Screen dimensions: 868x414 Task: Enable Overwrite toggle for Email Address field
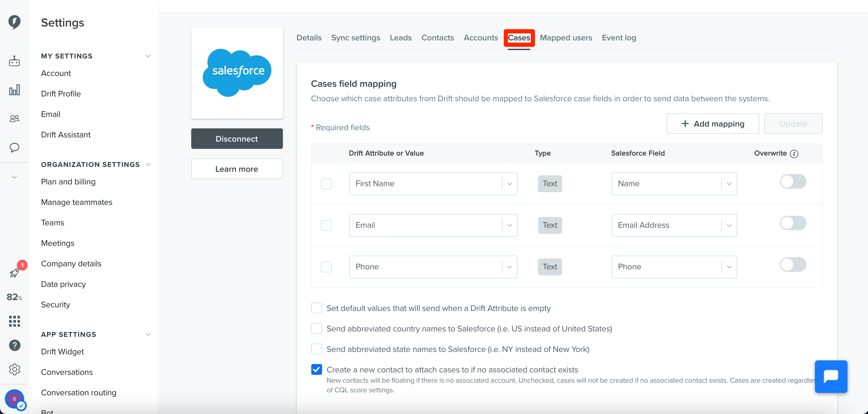pyautogui.click(x=793, y=223)
